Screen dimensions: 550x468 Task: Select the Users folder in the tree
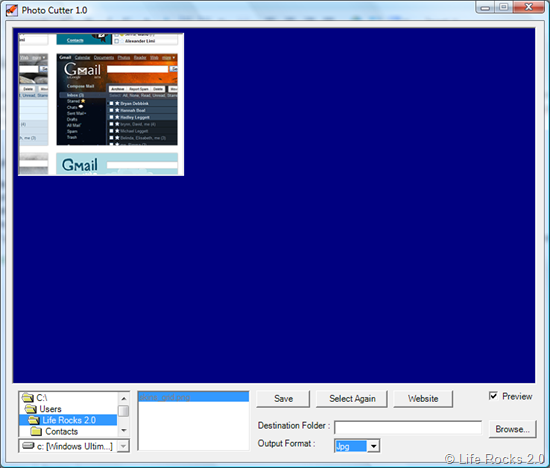[x=50, y=409]
